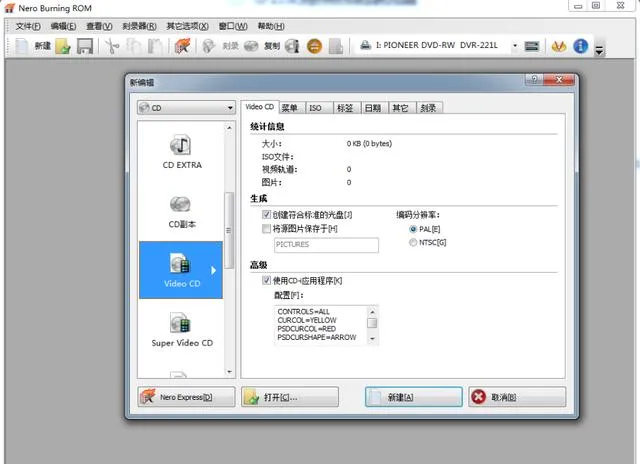
Task: Click the arrow beside Video CD item
Action: [213, 270]
